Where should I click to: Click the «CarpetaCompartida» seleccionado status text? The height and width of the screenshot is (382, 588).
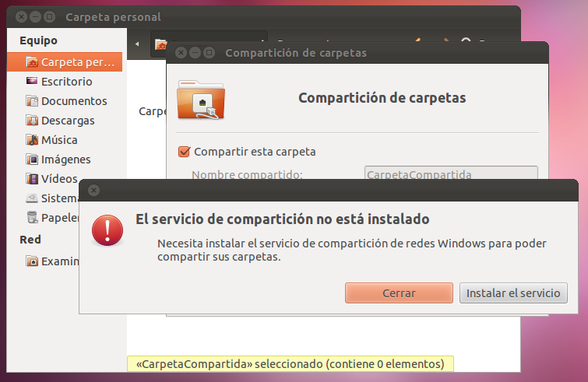[x=290, y=364]
